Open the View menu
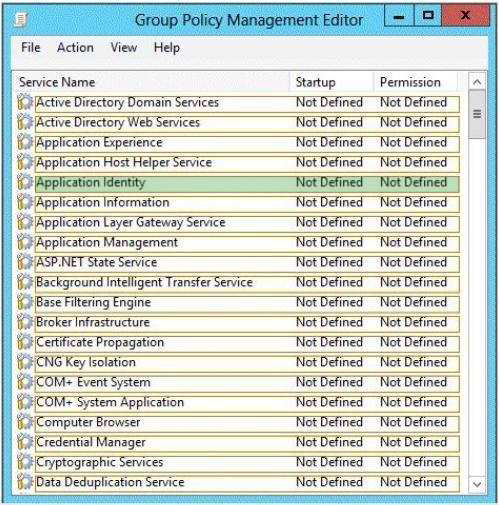This screenshot has width=499, height=506. click(x=124, y=48)
